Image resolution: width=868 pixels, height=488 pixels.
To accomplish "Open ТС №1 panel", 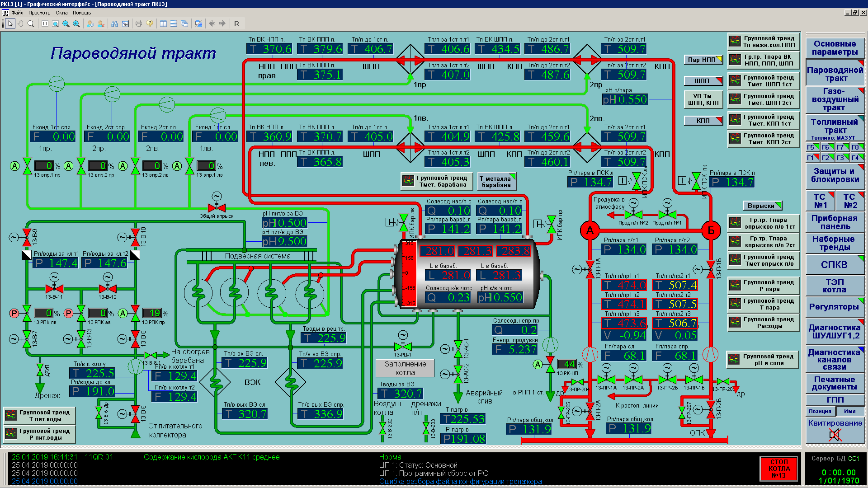I will tap(820, 201).
